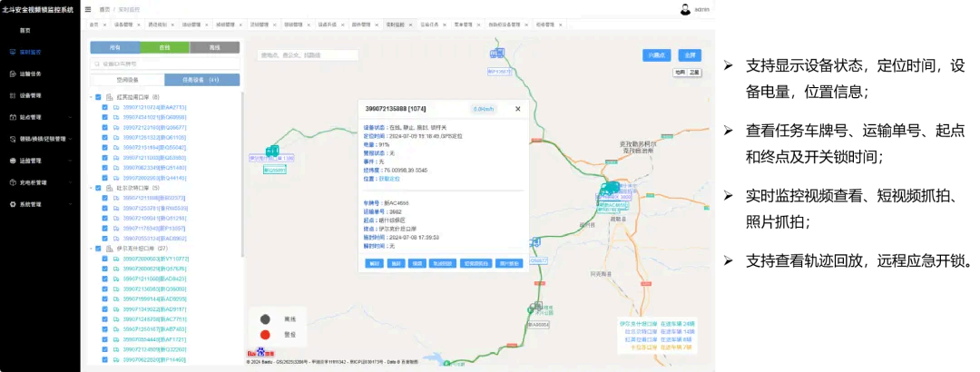Screen dimensions: 980x372
Task: Click the 领锁/换锁/还锁管理 sidebar icon
Action: point(13,139)
